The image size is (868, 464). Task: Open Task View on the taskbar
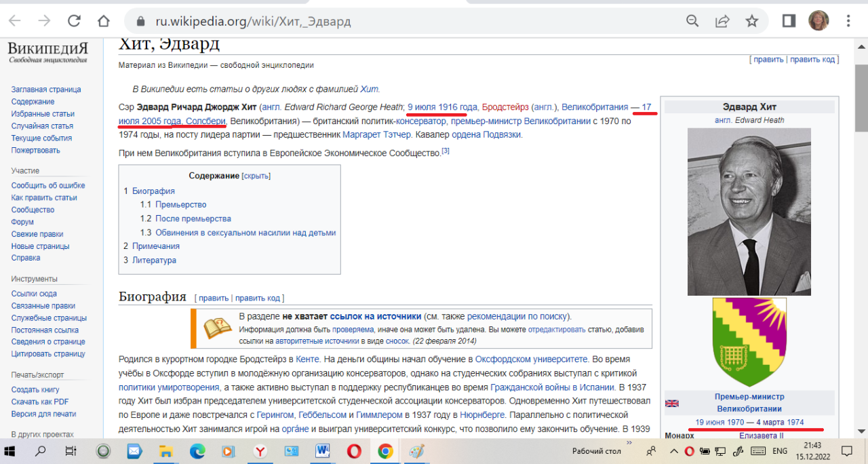71,450
